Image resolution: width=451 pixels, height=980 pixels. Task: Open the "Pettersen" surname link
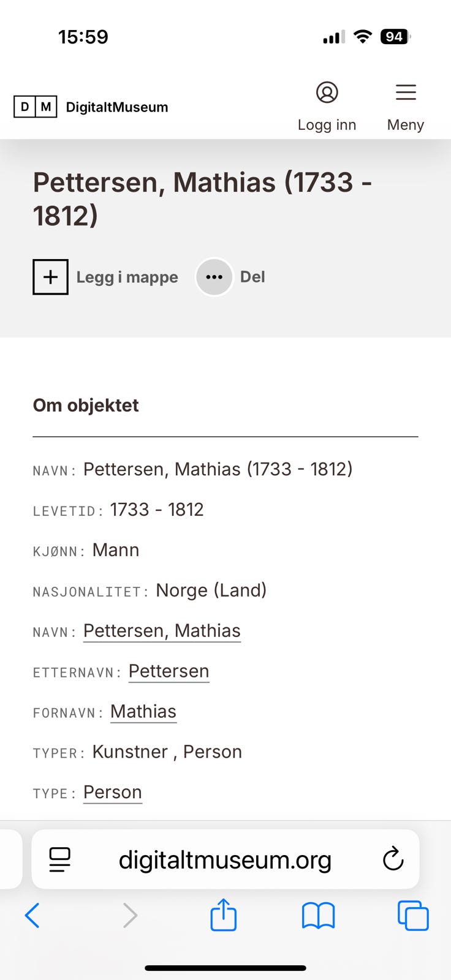pyautogui.click(x=169, y=671)
